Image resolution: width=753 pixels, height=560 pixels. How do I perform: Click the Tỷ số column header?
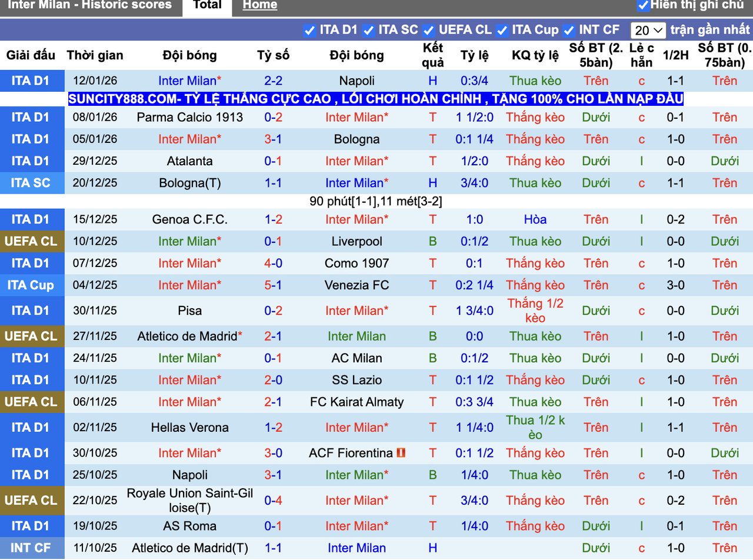[274, 55]
